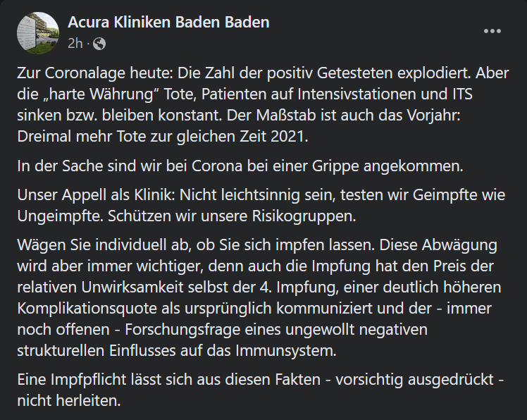Click the globe public audience icon
Image resolution: width=527 pixels, height=420 pixels.
tap(99, 44)
